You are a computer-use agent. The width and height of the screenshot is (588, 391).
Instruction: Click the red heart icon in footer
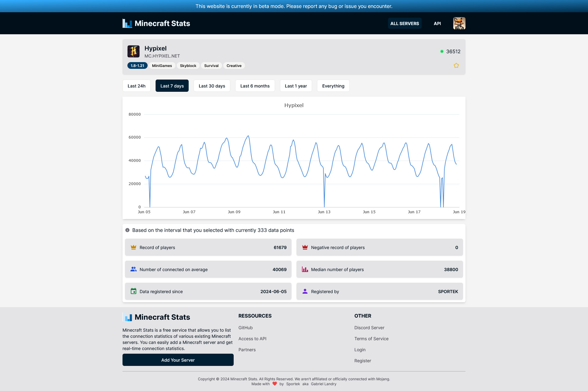[x=275, y=384]
